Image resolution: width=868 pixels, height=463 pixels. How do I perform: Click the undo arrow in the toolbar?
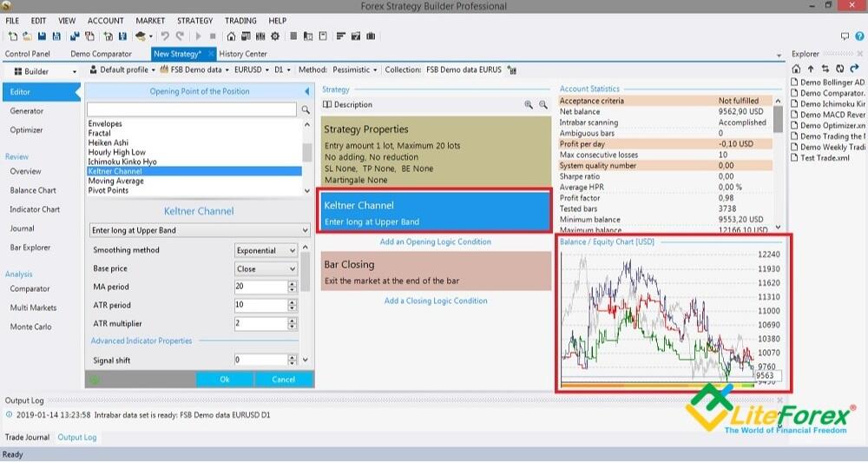pyautogui.click(x=165, y=36)
